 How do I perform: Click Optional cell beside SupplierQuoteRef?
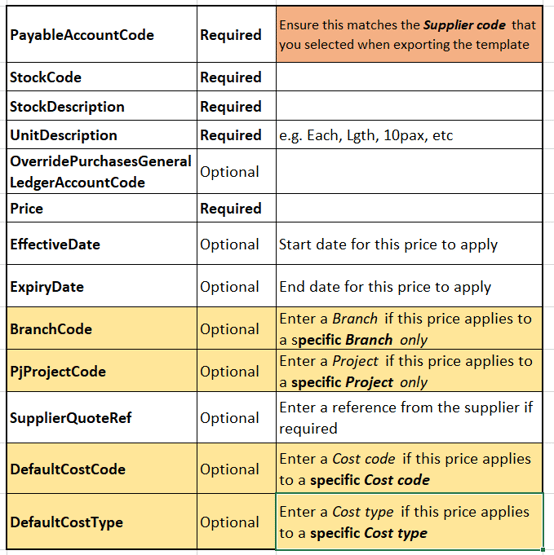[x=236, y=417]
